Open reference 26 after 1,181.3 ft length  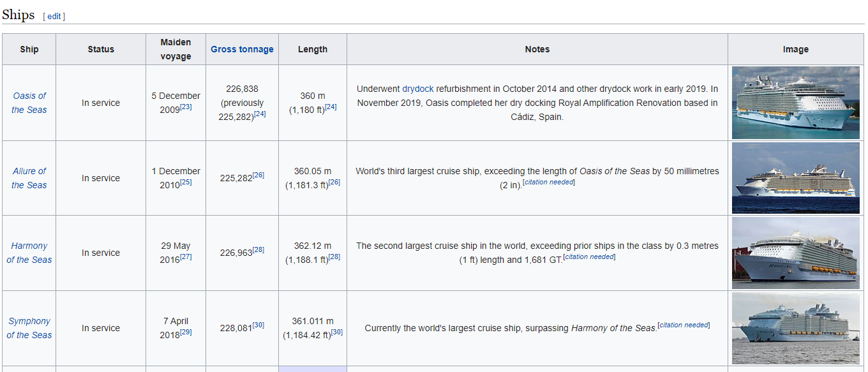click(334, 182)
